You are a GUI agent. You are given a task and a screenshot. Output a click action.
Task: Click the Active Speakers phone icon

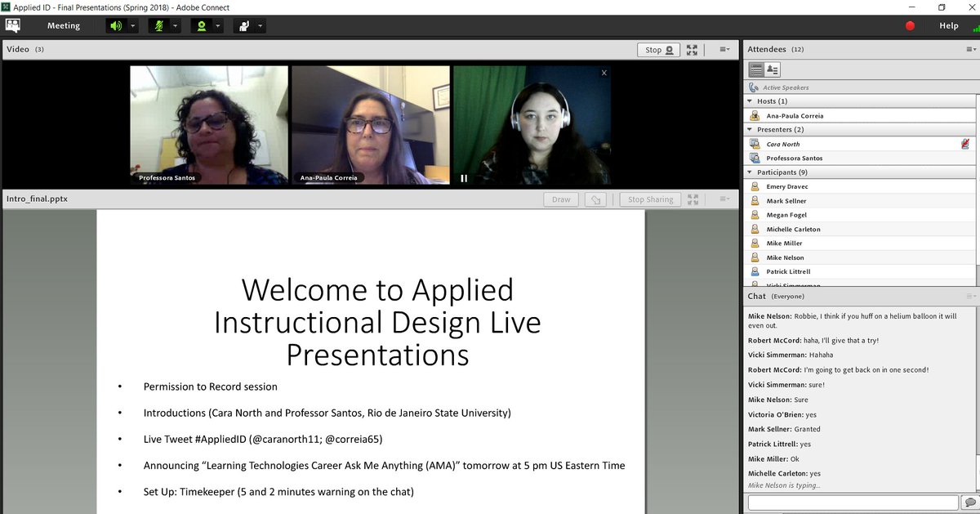(x=754, y=87)
